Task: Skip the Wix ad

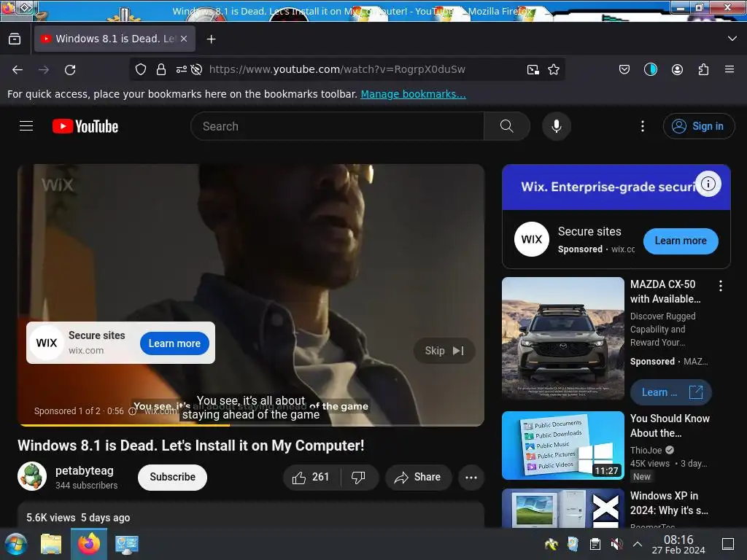Action: [444, 351]
